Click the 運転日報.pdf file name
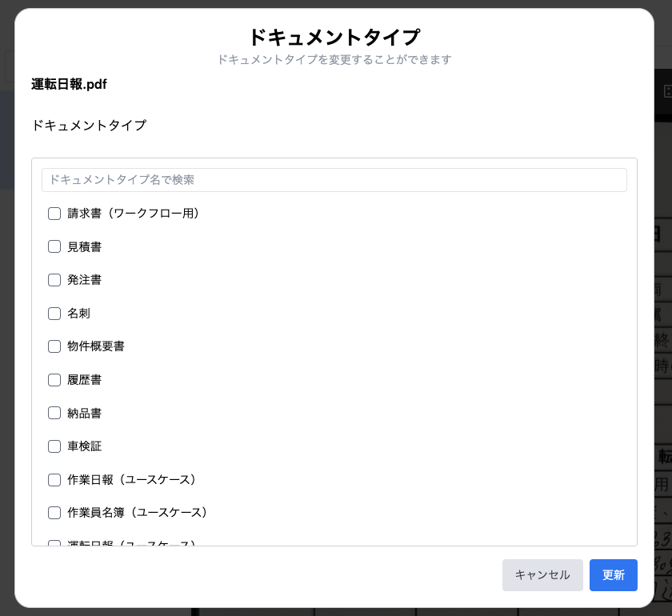The image size is (672, 616). click(69, 84)
